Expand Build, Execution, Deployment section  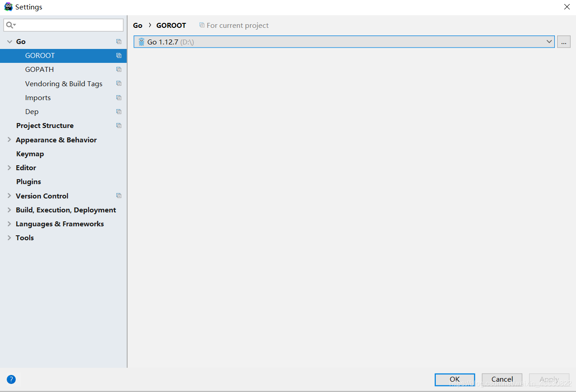[9, 210]
